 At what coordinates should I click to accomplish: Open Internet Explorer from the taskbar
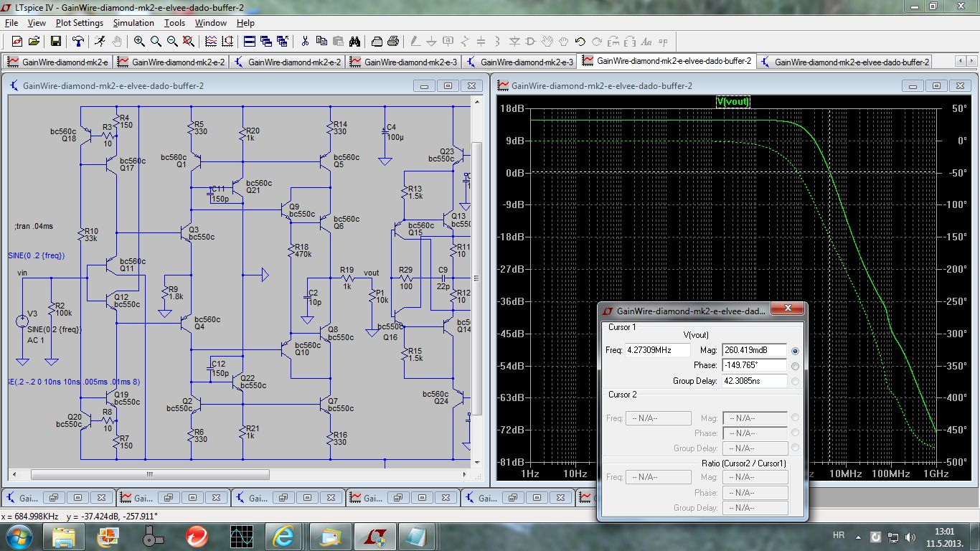[283, 536]
